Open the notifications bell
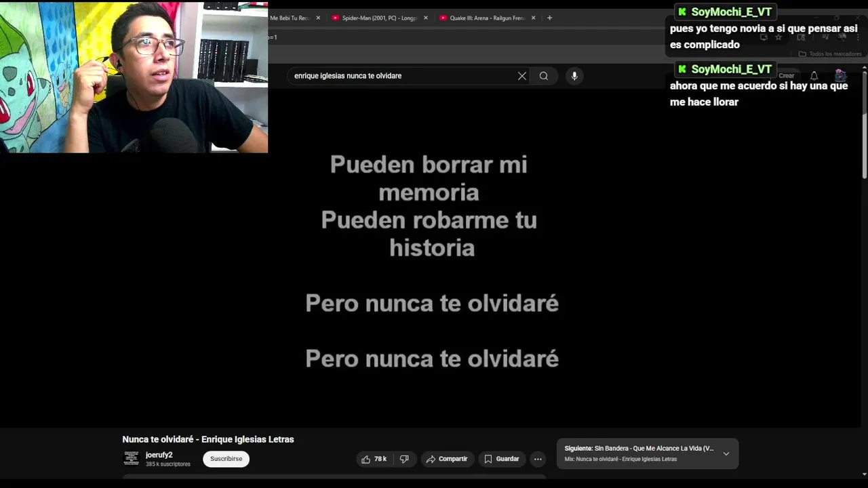 coord(814,76)
